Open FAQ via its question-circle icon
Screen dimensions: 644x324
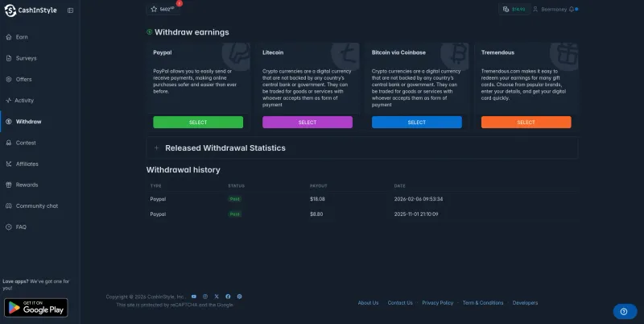[9, 227]
